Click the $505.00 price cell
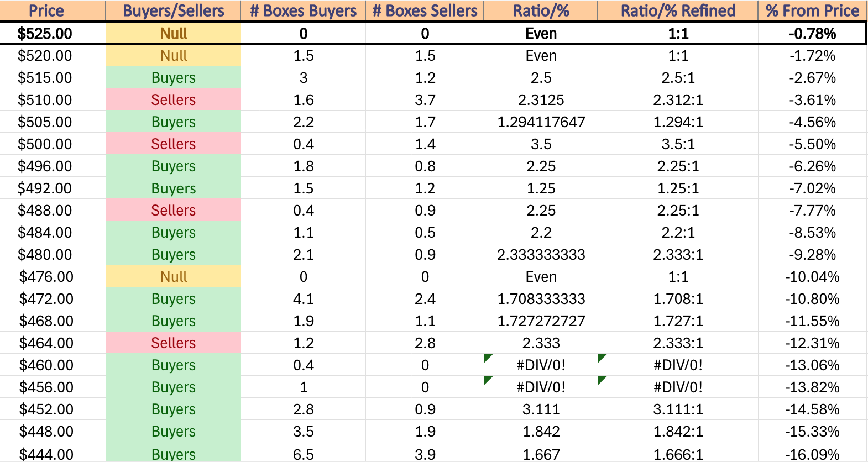The image size is (868, 462). click(x=53, y=122)
